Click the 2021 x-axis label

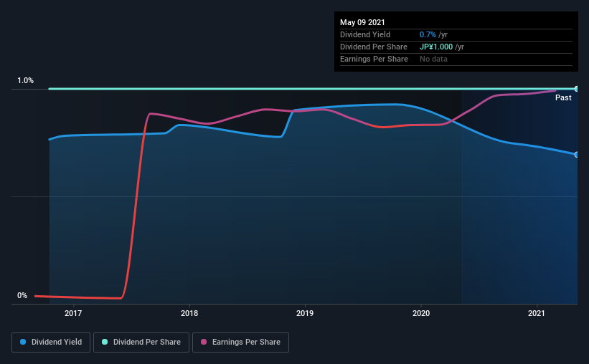click(x=537, y=313)
